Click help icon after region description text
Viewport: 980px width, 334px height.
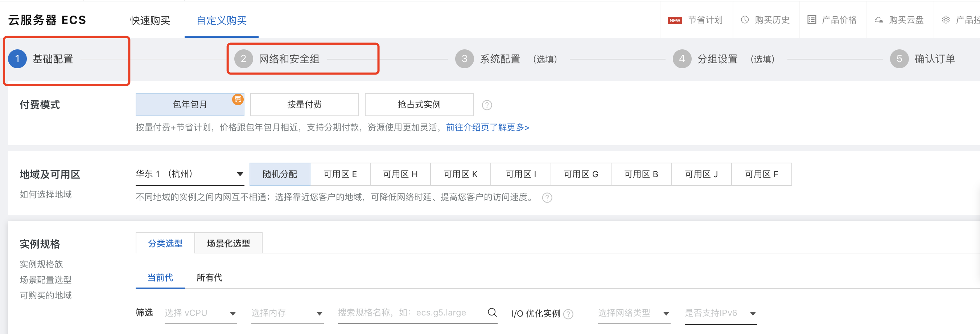(x=547, y=197)
